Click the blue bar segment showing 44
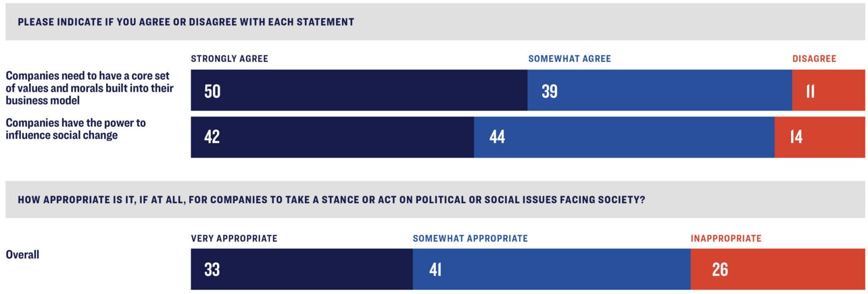The image size is (868, 294). [x=624, y=137]
